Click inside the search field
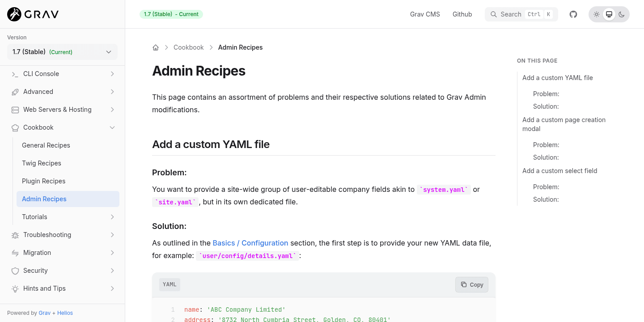644x322 pixels. point(519,14)
